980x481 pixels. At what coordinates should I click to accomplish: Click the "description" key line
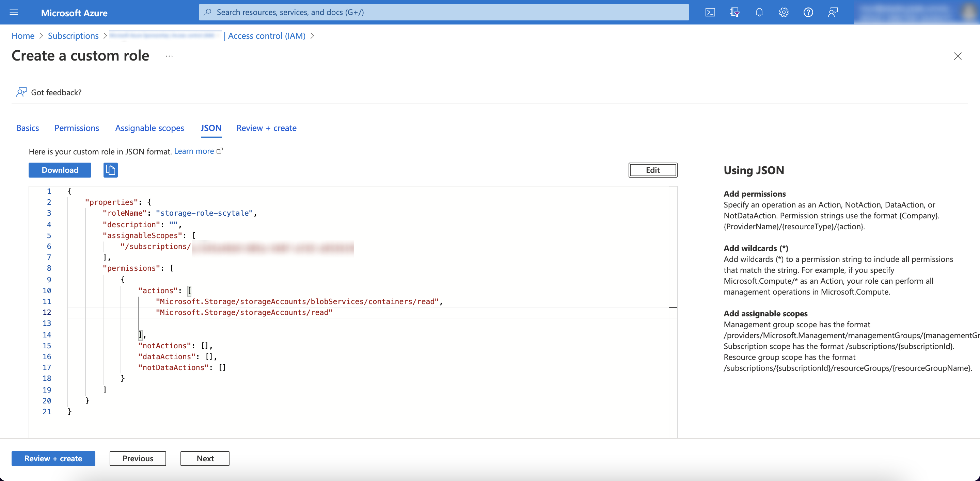coord(142,225)
